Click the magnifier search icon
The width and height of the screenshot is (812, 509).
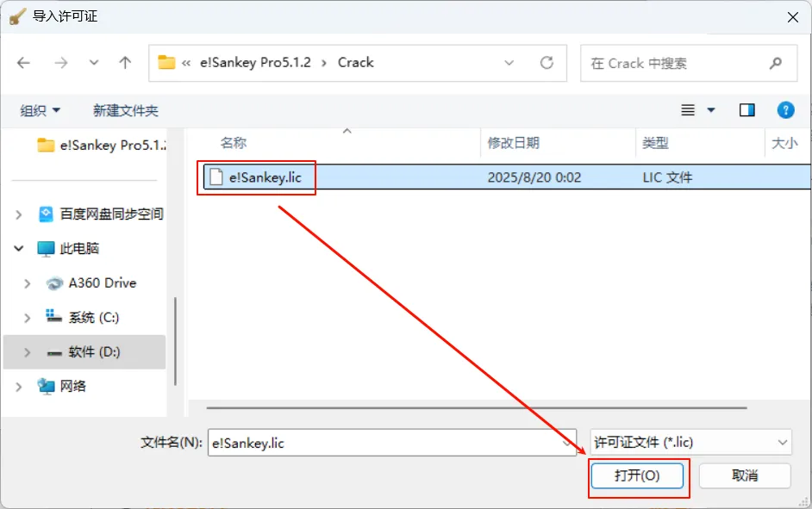(x=776, y=63)
